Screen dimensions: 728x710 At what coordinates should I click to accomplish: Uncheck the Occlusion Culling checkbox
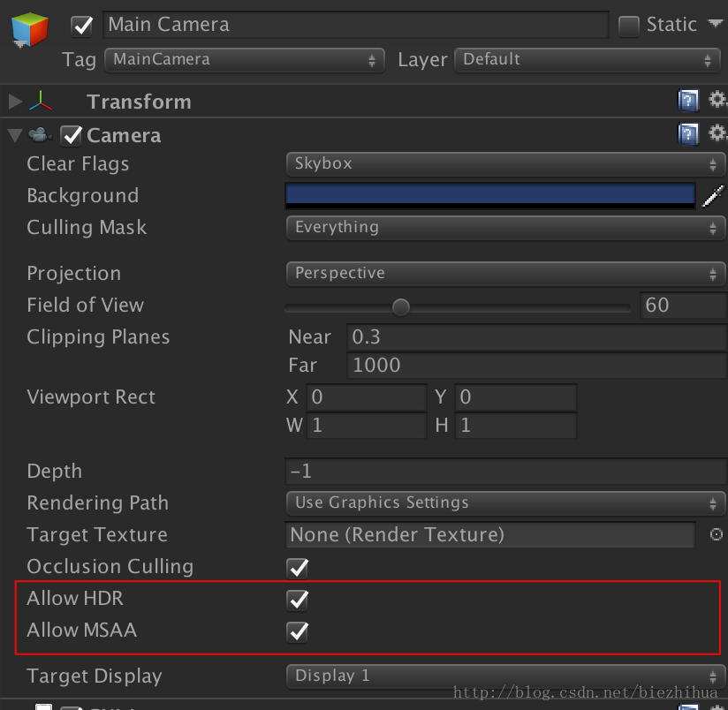[297, 568]
